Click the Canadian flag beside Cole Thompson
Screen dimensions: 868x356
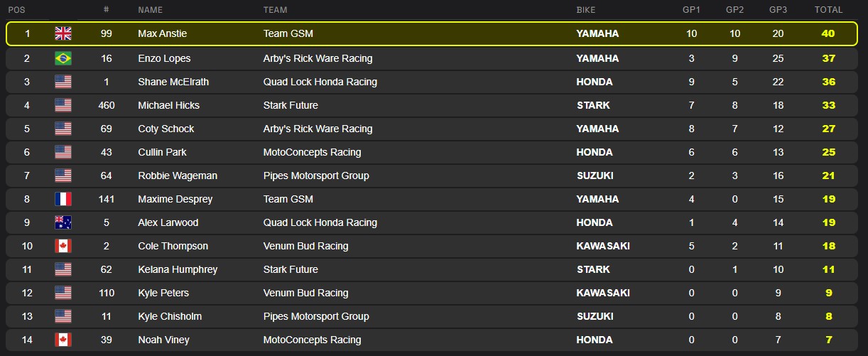63,246
